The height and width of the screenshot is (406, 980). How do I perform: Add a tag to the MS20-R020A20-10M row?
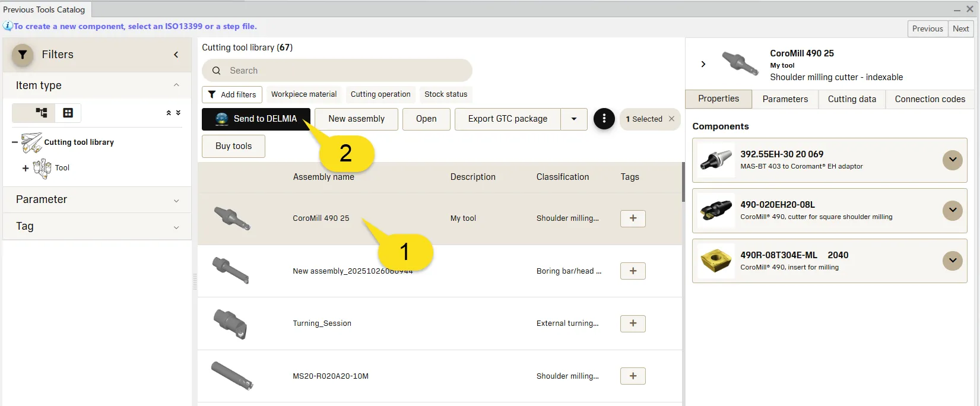[633, 376]
